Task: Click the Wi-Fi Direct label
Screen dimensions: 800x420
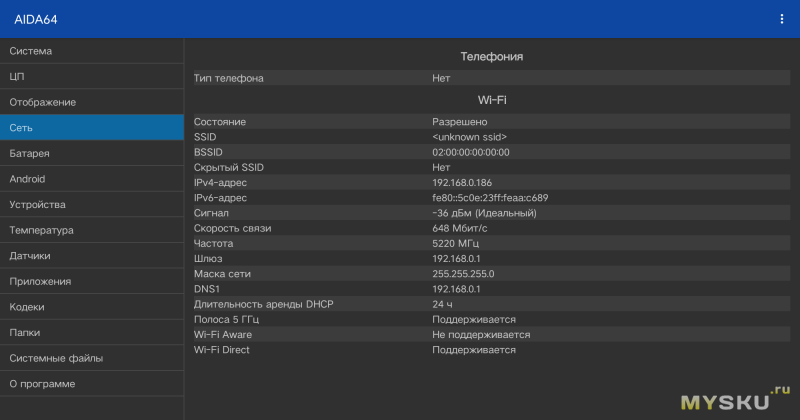Action: tap(221, 350)
